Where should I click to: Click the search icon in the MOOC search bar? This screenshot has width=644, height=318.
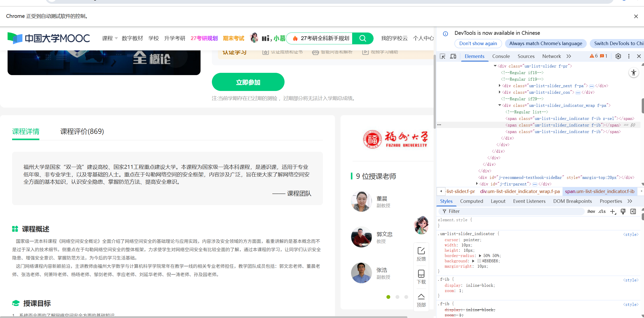click(362, 38)
